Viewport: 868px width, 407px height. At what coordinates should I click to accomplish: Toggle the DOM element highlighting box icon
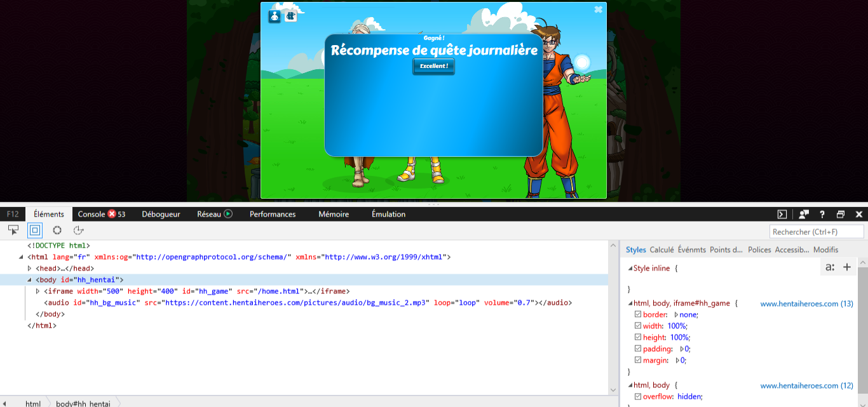click(x=35, y=230)
